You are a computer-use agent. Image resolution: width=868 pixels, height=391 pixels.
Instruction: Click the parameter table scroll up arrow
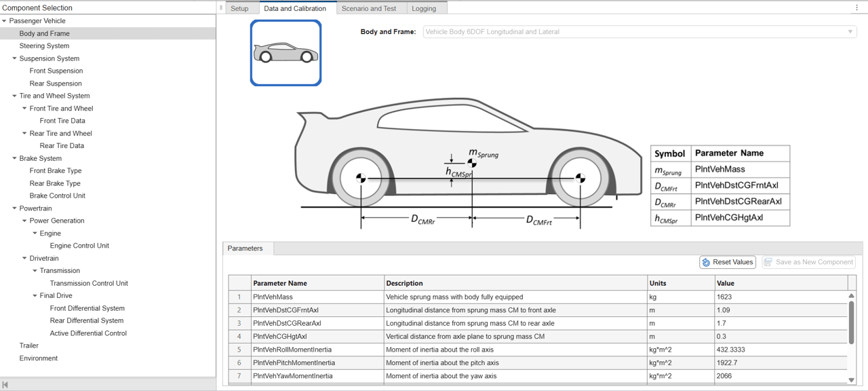click(x=852, y=296)
